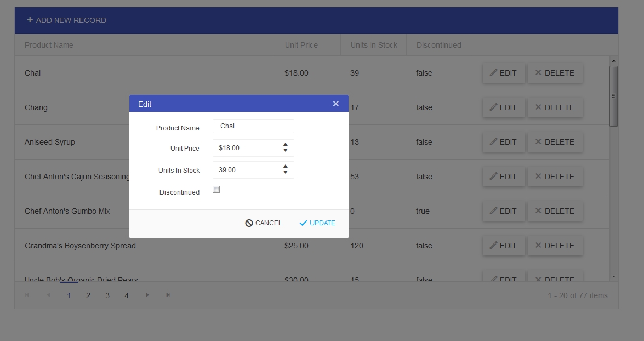The height and width of the screenshot is (341, 644).
Task: Delete the Chang product row
Action: point(555,107)
